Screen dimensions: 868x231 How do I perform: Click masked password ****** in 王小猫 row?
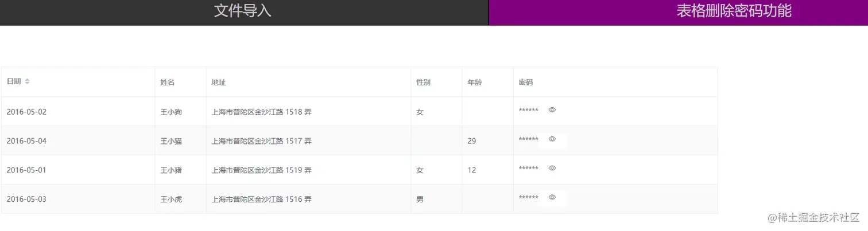point(529,139)
